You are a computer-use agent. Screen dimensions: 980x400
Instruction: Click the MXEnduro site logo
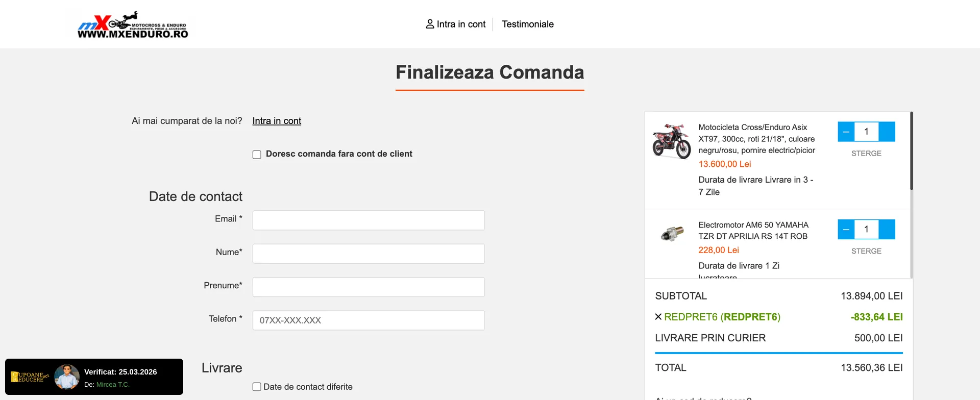point(133,24)
